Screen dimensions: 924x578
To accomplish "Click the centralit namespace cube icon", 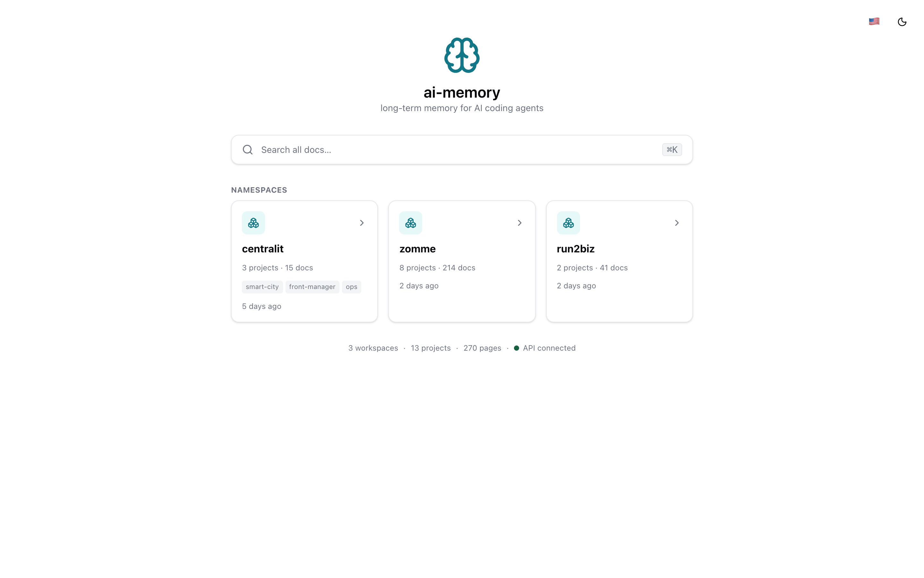I will pos(253,223).
